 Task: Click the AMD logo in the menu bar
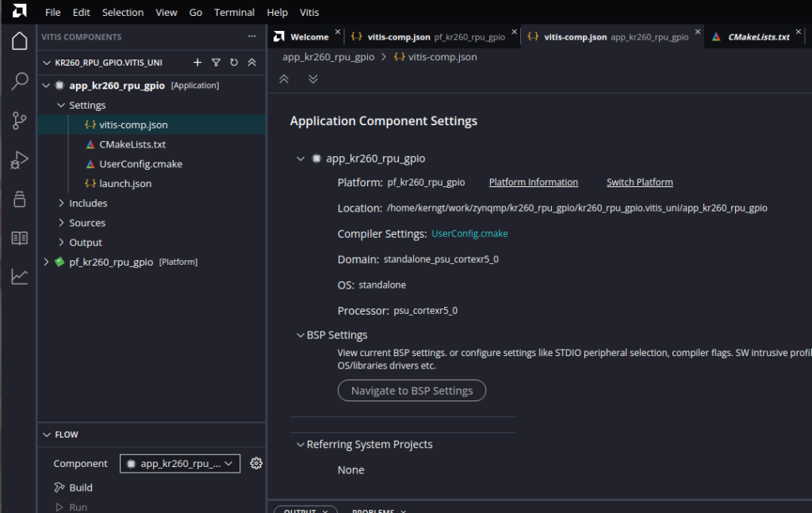[x=19, y=11]
